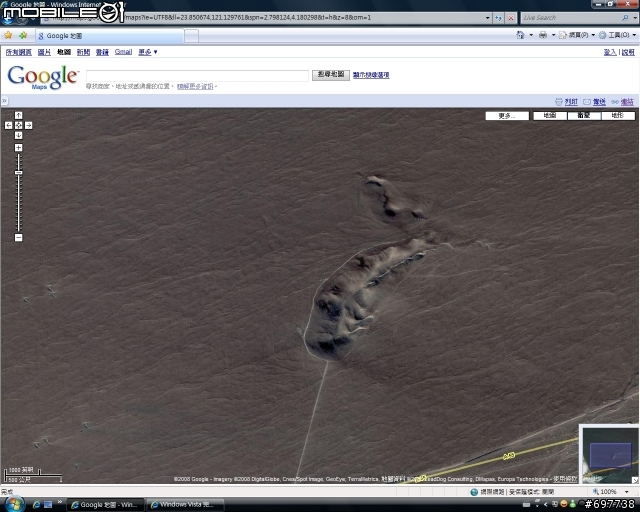
Task: Switch map view to Satellite mode
Action: tap(584, 116)
